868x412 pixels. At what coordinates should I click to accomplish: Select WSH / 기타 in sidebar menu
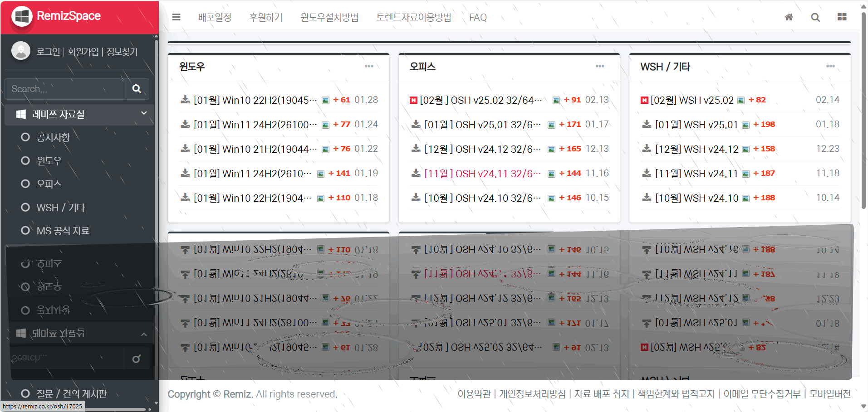pos(61,208)
